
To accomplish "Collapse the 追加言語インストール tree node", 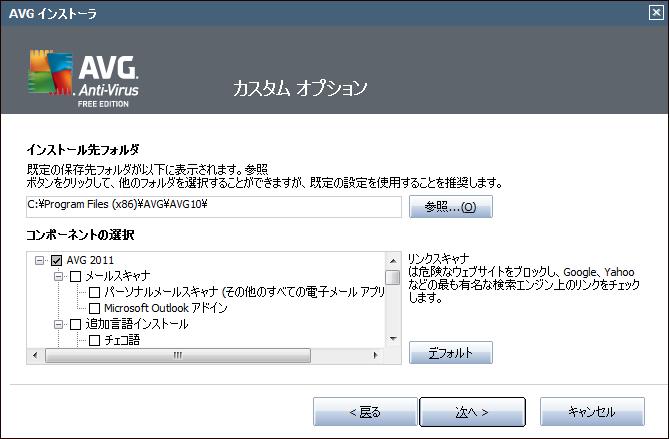I will (x=58, y=324).
